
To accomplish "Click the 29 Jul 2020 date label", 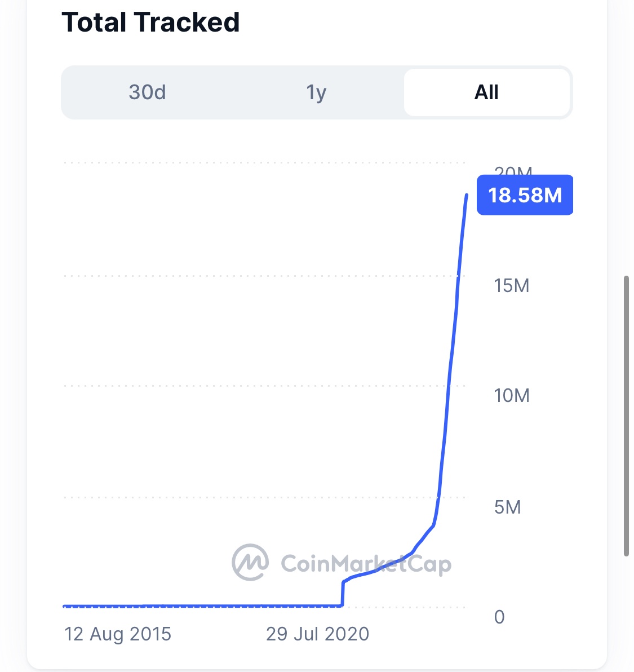I will point(317,634).
